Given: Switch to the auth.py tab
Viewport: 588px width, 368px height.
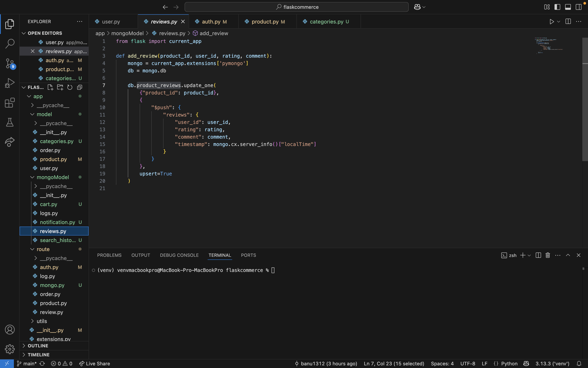Looking at the screenshot, I should tap(214, 22).
